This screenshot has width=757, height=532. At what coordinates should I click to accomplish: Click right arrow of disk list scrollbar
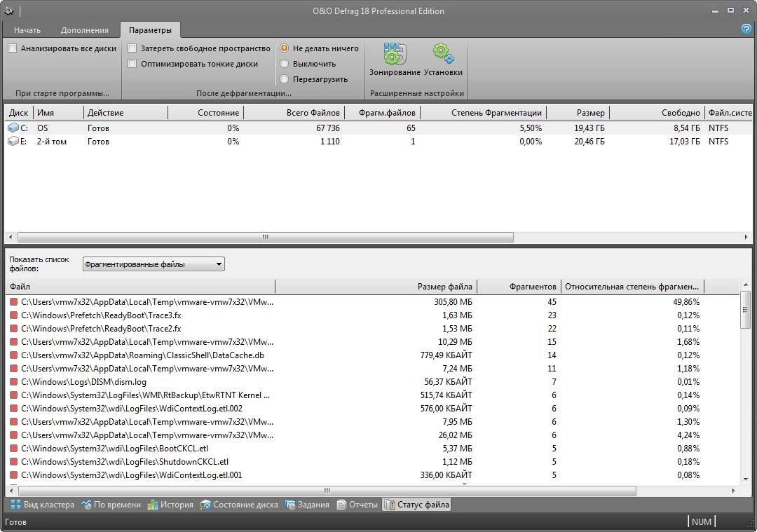746,237
